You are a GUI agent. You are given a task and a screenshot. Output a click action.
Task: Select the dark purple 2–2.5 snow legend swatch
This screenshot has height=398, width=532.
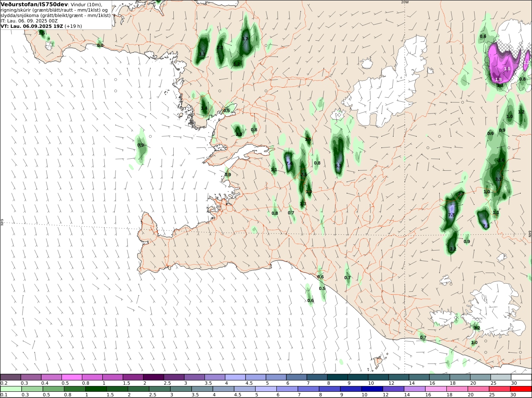[x=154, y=377]
